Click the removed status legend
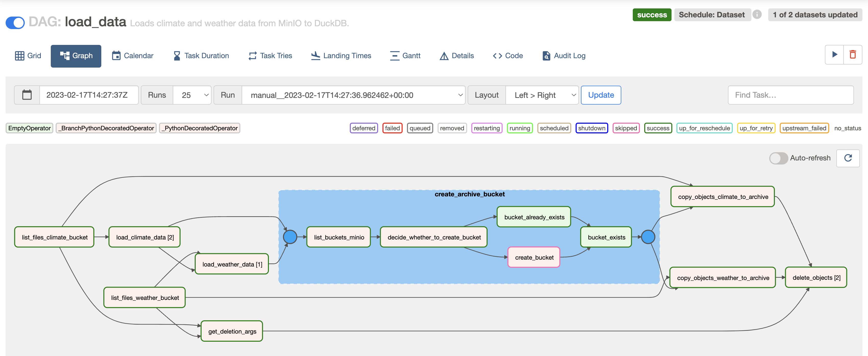Viewport: 868px width, 356px height. 452,128
